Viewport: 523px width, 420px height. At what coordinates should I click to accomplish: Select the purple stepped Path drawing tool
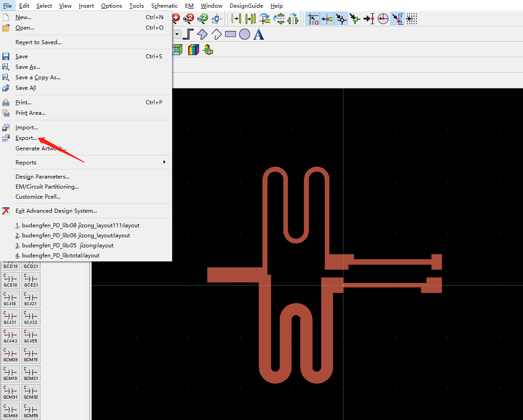pos(188,34)
